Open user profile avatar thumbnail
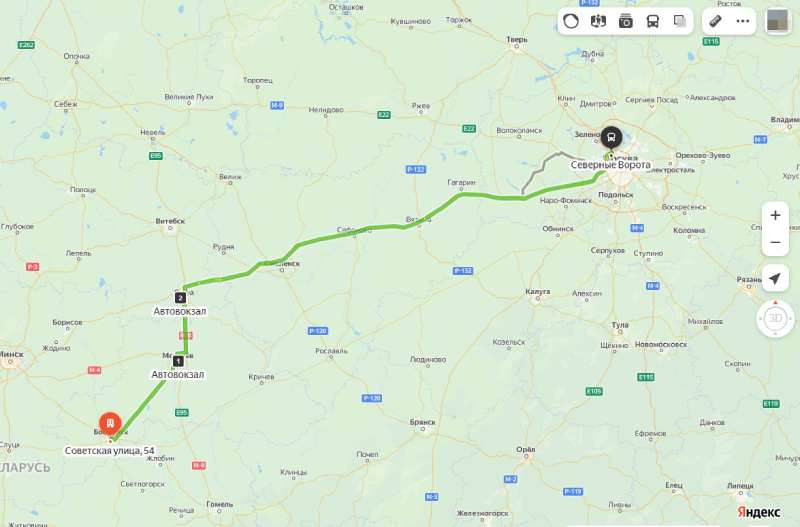Viewport: 800px width, 527px height. (778, 21)
